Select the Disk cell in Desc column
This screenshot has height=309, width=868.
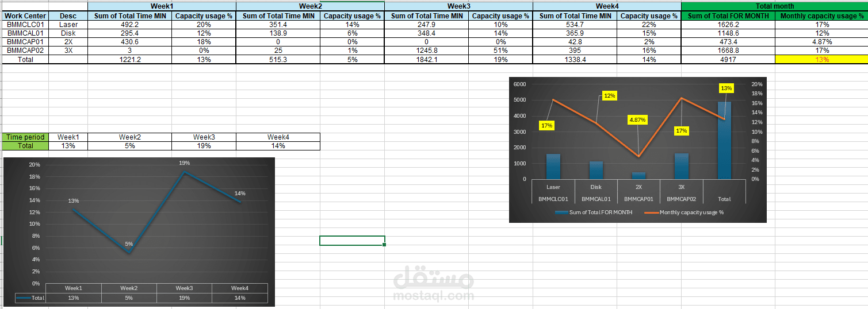pos(68,33)
